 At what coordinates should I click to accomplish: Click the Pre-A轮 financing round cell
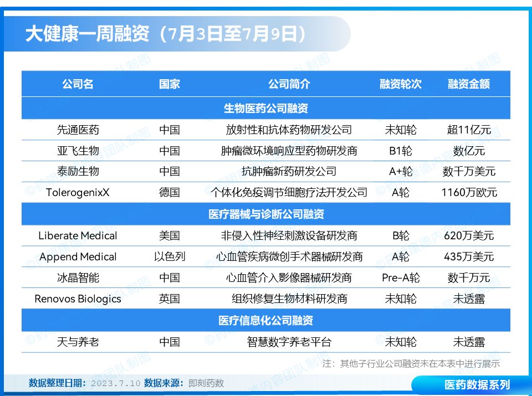pyautogui.click(x=400, y=277)
